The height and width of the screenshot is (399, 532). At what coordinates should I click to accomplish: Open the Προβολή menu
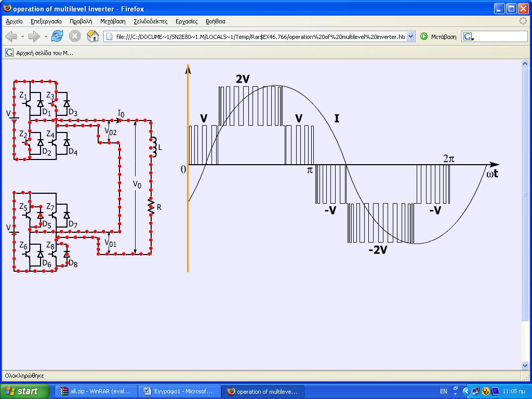tap(81, 21)
